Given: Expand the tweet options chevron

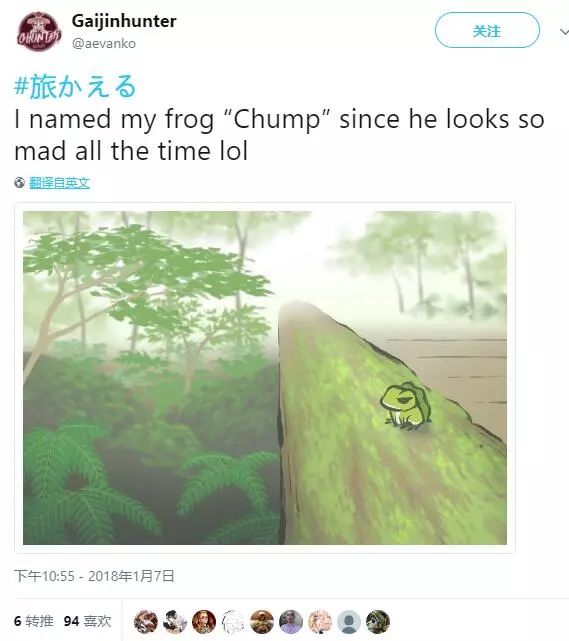Looking at the screenshot, I should pos(564,31).
